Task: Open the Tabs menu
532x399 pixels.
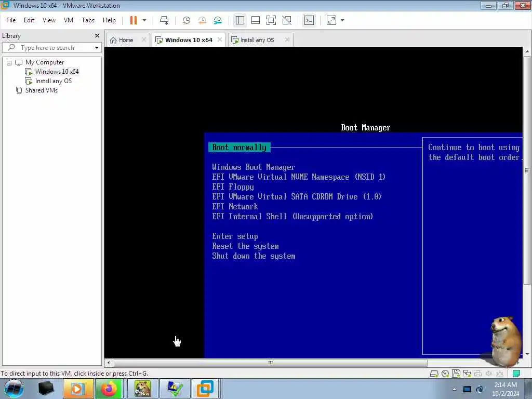Action: [88, 20]
